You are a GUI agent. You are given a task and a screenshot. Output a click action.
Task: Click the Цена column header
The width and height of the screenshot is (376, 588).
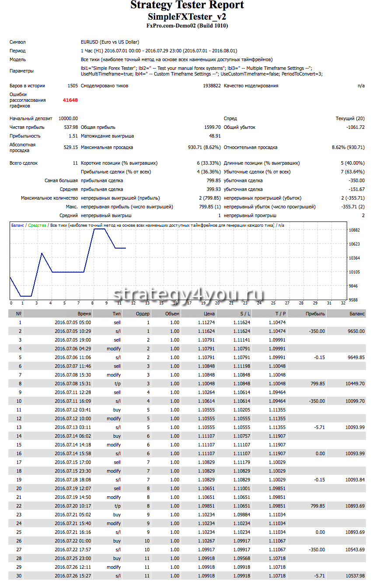click(209, 314)
